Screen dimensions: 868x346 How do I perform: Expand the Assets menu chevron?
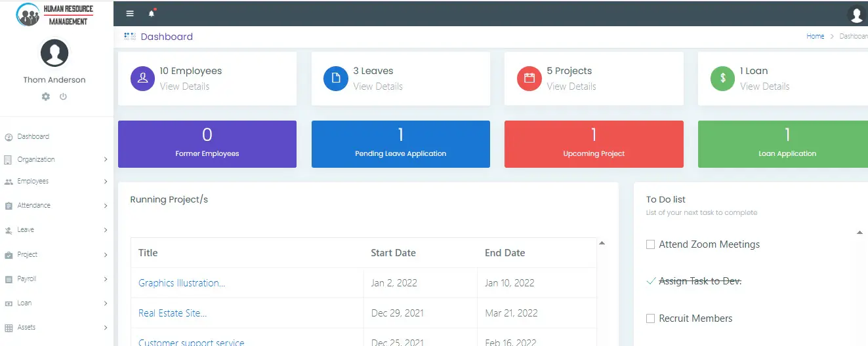coord(106,328)
